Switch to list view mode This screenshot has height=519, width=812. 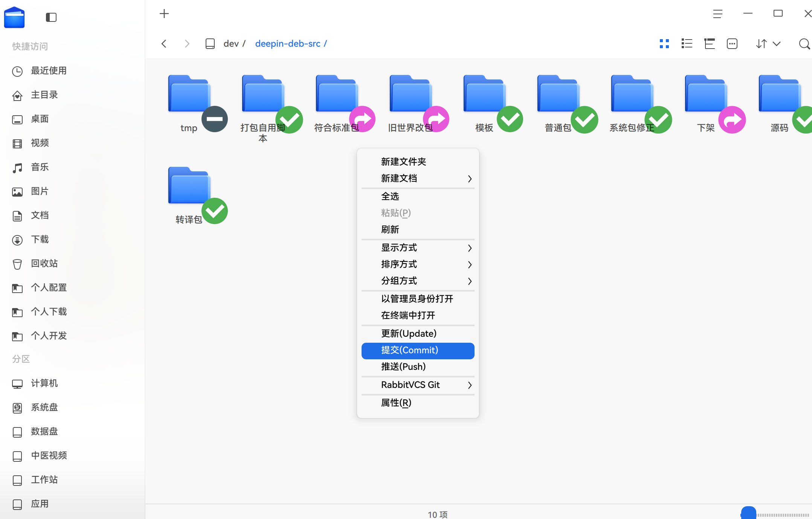click(687, 43)
